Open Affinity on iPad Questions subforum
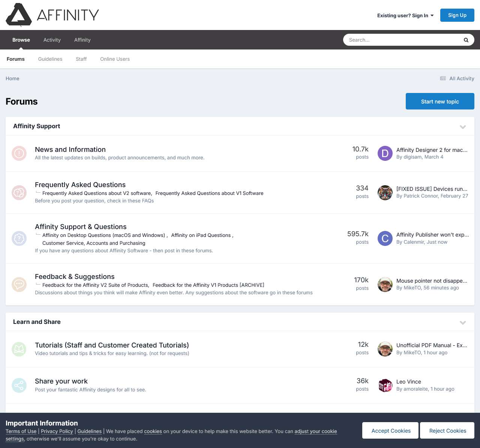Image resolution: width=480 pixels, height=448 pixels. pos(201,235)
